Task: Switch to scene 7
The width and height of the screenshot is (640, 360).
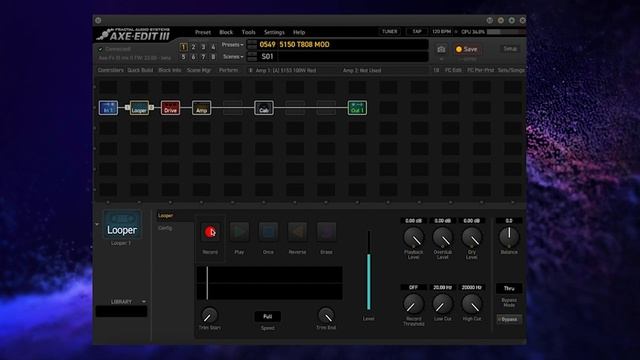Action: pyautogui.click(x=203, y=57)
